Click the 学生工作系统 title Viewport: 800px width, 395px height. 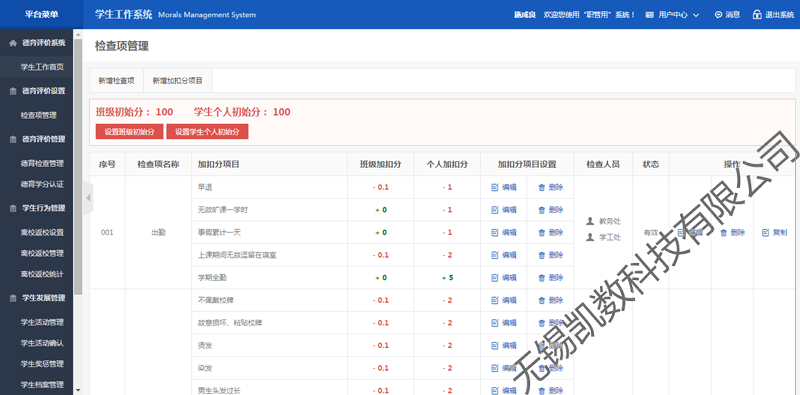pyautogui.click(x=123, y=14)
